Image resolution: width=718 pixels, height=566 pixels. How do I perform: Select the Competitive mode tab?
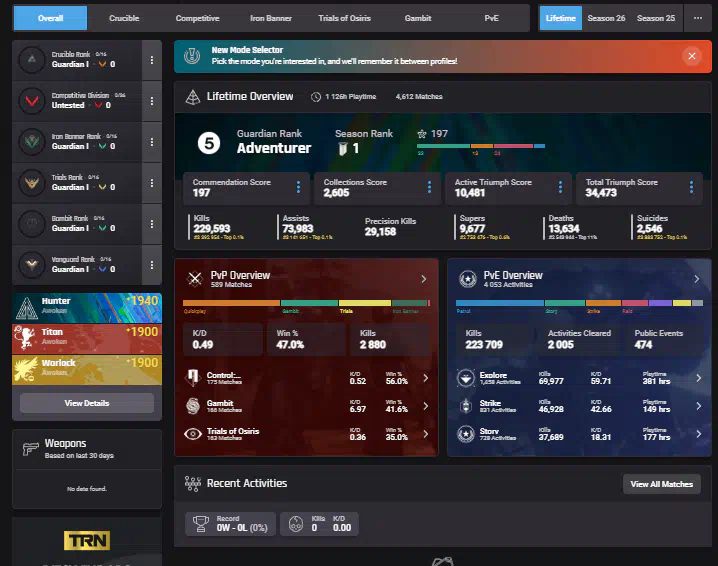(197, 18)
